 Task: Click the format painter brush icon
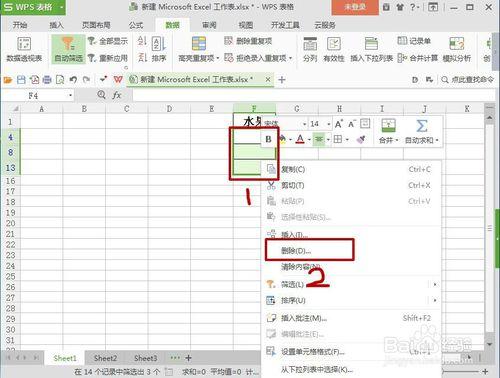point(361,139)
